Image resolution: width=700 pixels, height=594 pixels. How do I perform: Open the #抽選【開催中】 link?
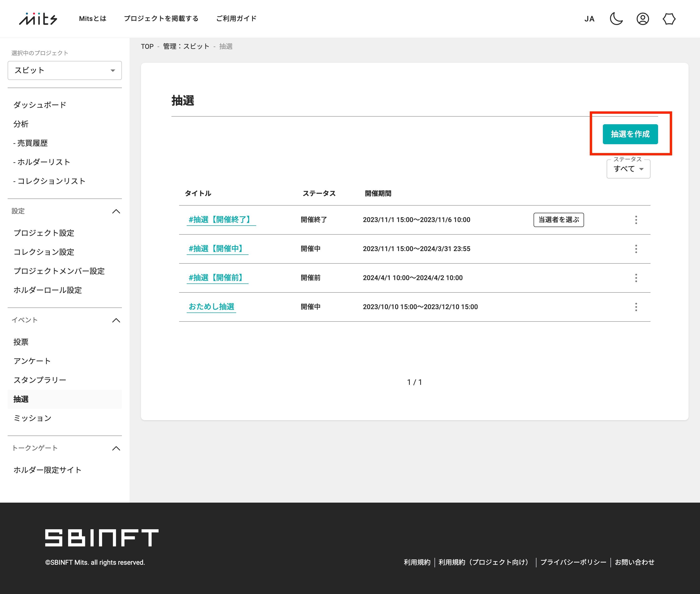click(x=217, y=248)
